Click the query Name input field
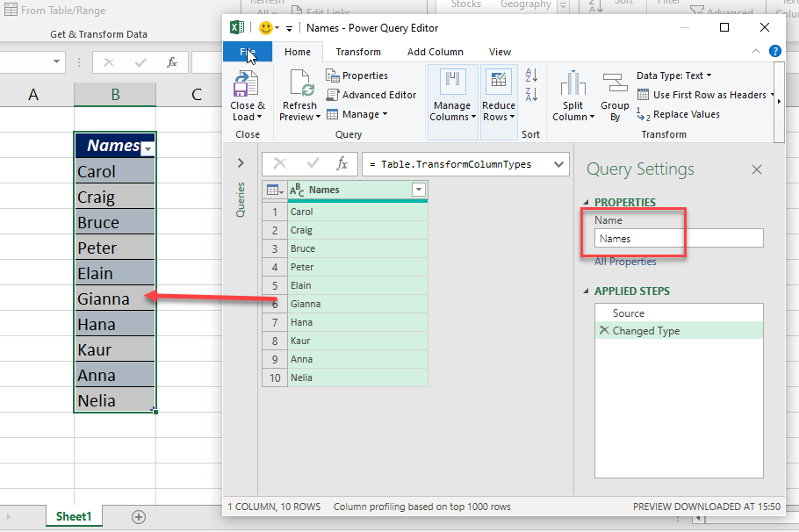Screen dimensions: 799x532 tap(679, 239)
